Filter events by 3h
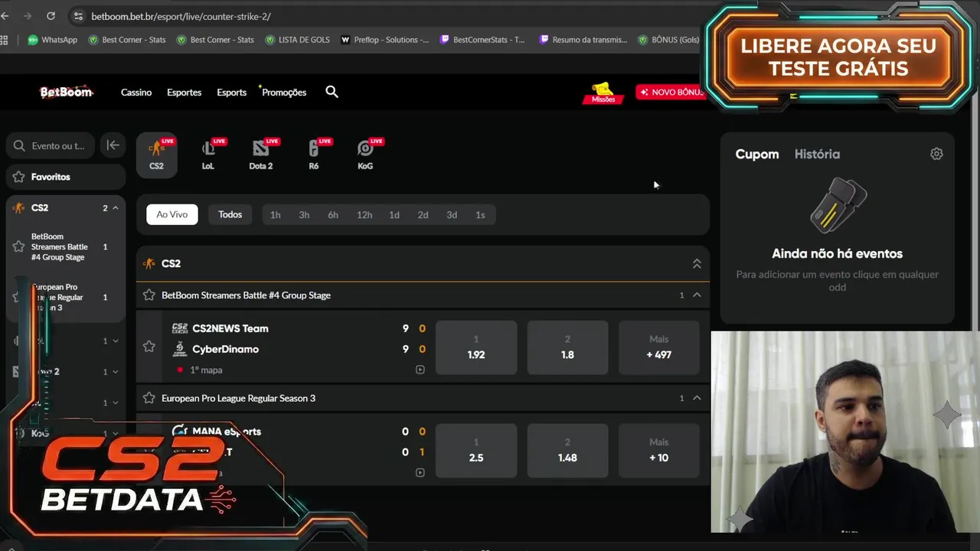980x551 pixels. 304,215
